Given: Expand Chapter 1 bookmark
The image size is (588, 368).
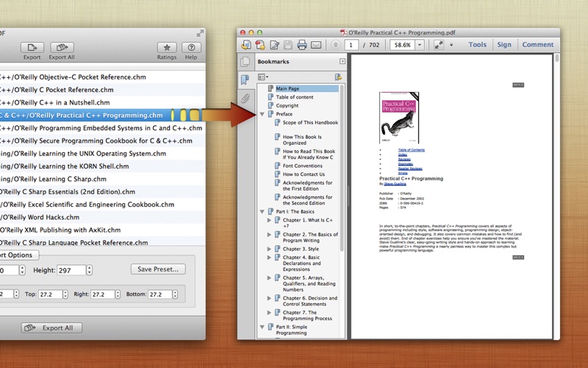Looking at the screenshot, I should pos(269,220).
